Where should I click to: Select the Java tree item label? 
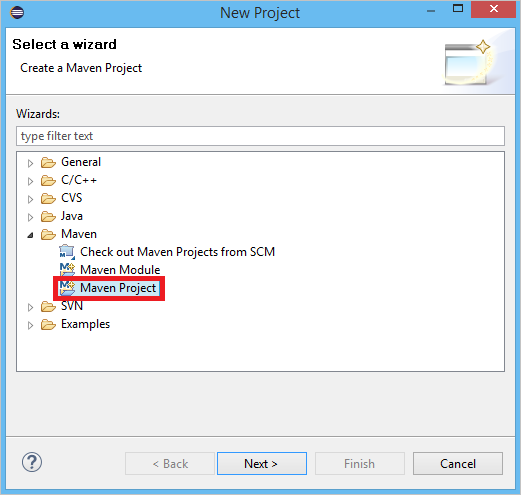point(72,216)
